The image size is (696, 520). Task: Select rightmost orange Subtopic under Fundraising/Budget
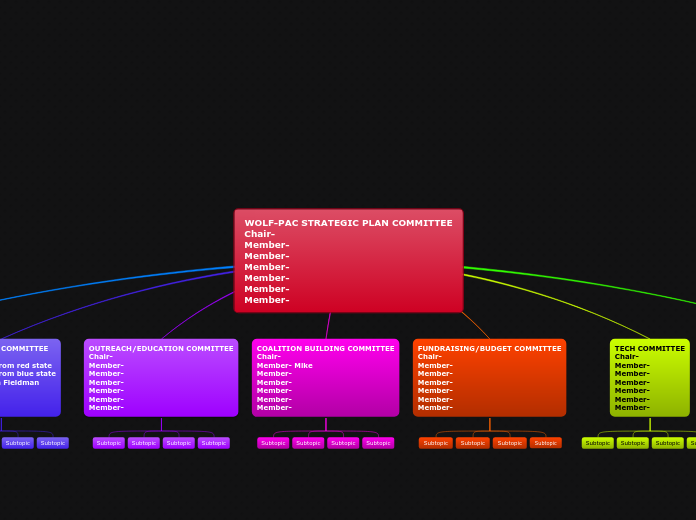(x=546, y=443)
